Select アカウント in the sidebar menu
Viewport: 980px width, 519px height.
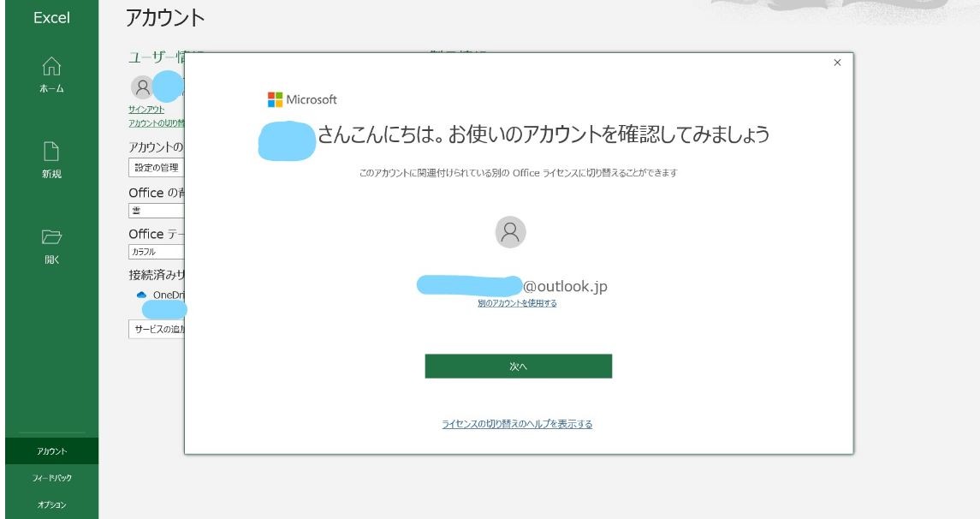click(52, 450)
